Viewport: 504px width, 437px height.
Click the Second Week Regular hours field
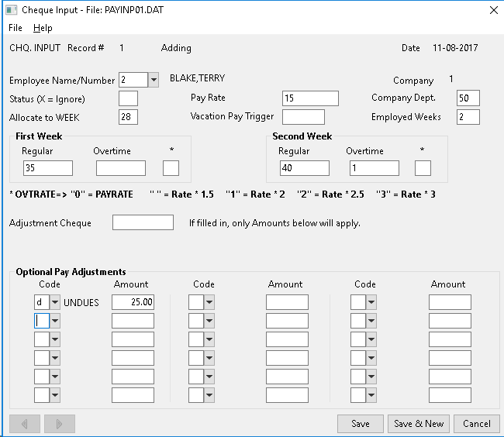click(x=305, y=168)
